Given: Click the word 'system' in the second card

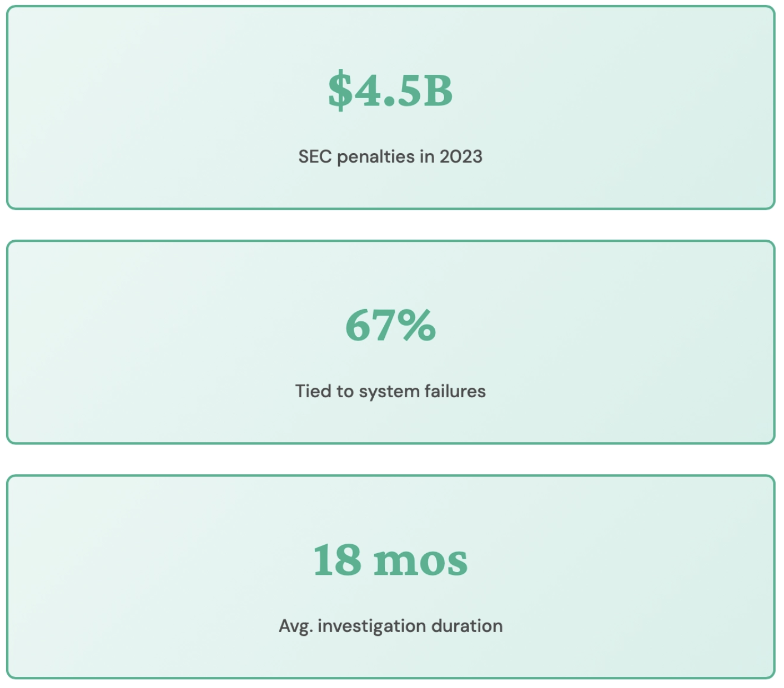Looking at the screenshot, I should pyautogui.click(x=389, y=392).
